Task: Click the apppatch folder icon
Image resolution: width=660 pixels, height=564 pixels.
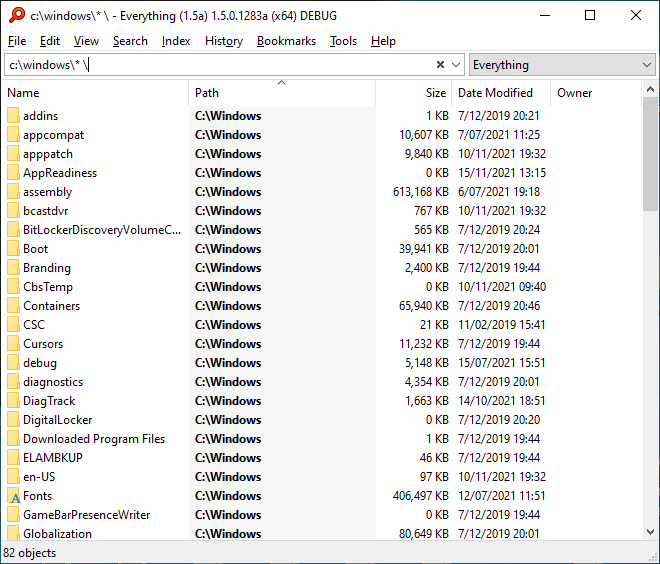Action: pos(13,154)
